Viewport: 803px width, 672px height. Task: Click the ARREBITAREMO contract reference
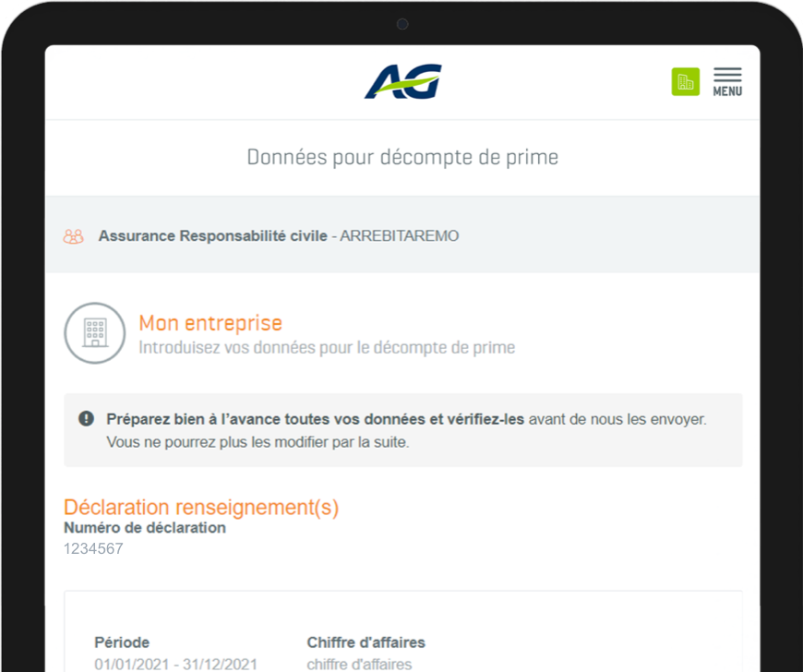pyautogui.click(x=399, y=236)
